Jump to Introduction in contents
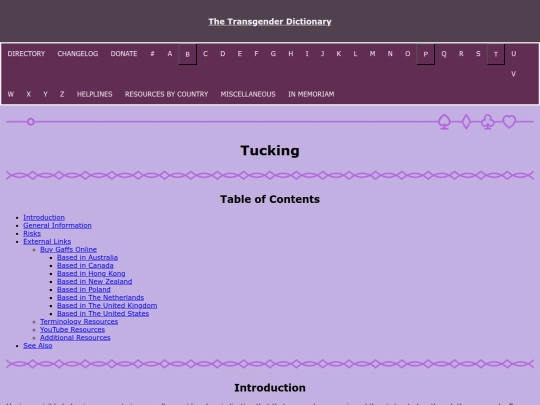 44,217
